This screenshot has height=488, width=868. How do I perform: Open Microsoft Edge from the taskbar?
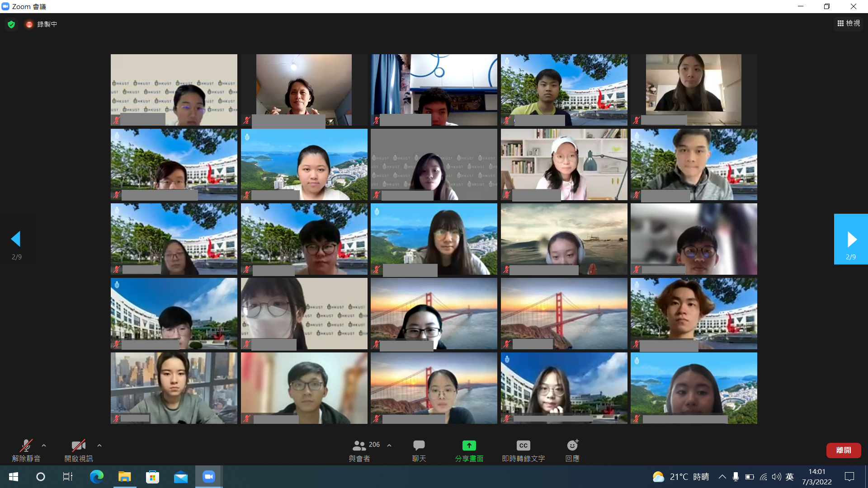(x=96, y=477)
